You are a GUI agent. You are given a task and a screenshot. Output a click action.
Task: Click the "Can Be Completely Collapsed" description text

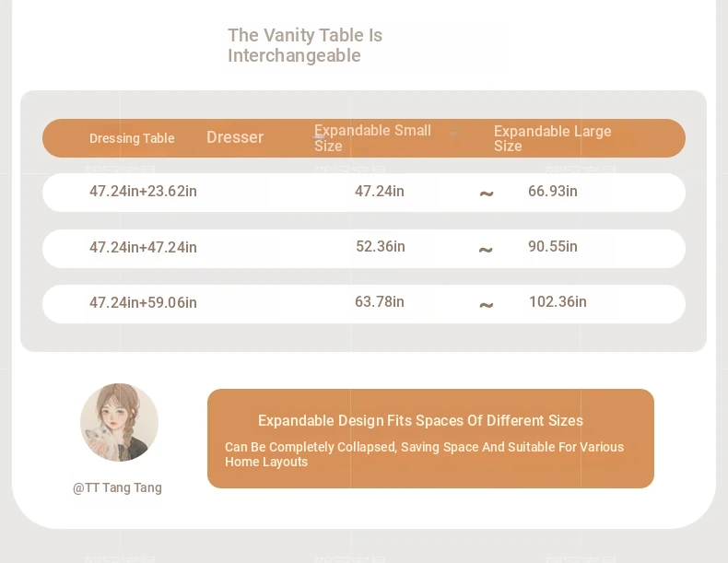tap(424, 454)
